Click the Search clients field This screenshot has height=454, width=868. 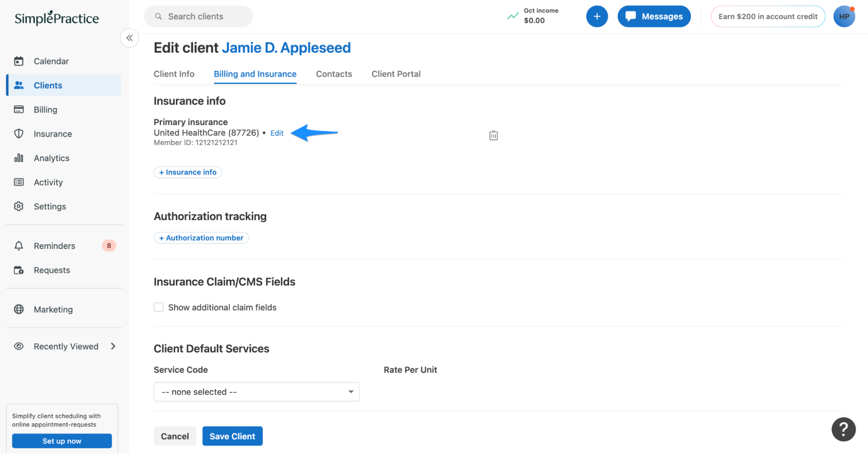(x=198, y=16)
